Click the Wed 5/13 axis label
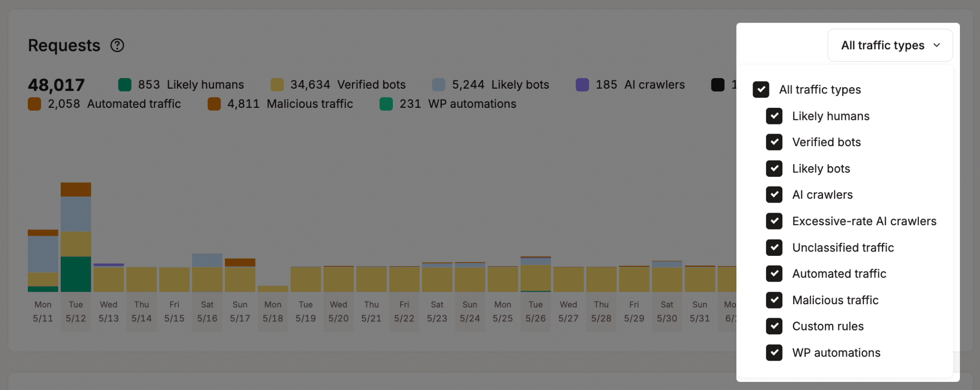This screenshot has width=980, height=390. [109, 311]
